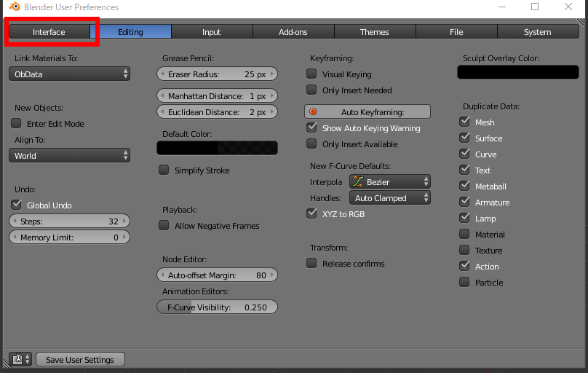Image resolution: width=588 pixels, height=373 pixels.
Task: Enable Simplify Stroke option
Action: (164, 170)
